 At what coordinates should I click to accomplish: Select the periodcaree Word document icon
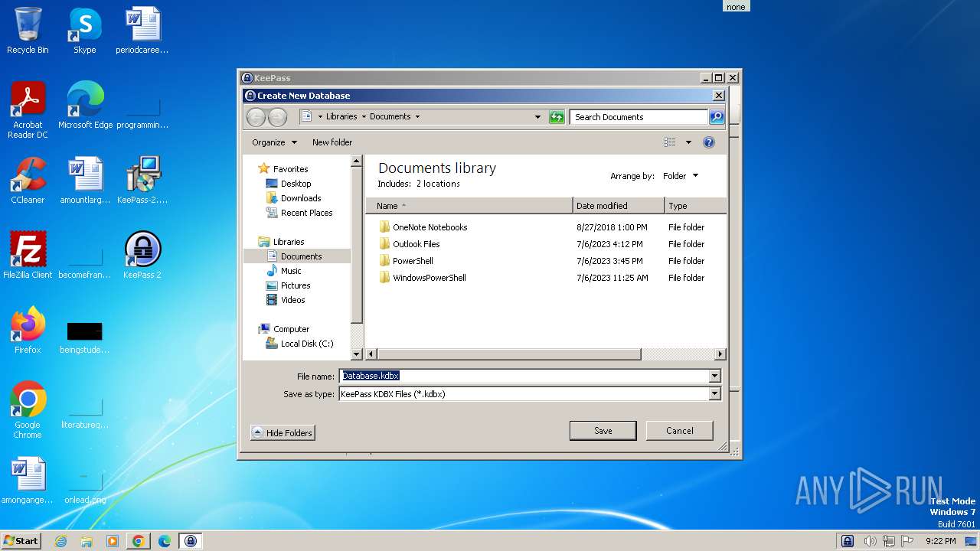click(x=142, y=31)
